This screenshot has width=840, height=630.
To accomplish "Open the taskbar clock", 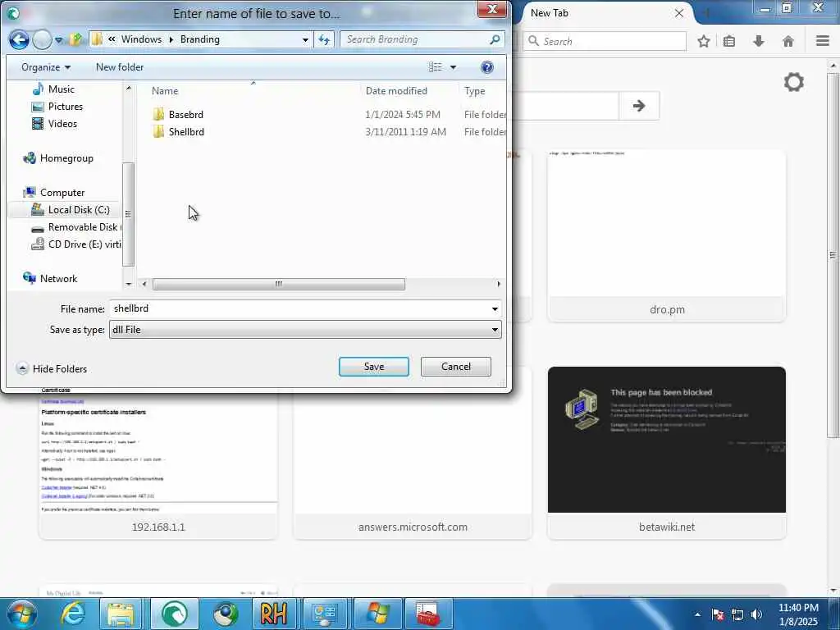I will [798, 614].
